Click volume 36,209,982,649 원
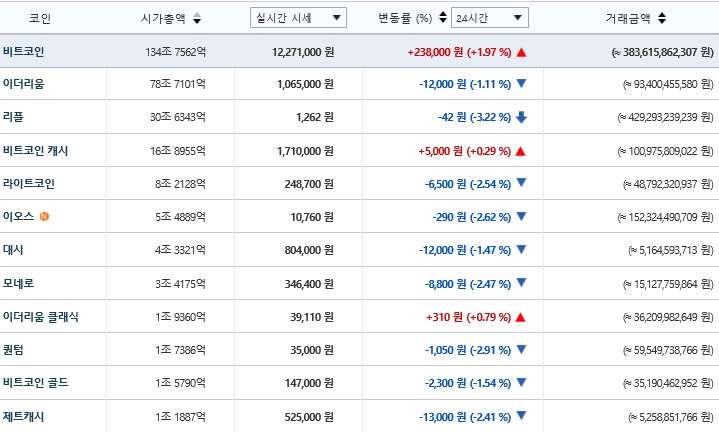719x432 pixels. (x=668, y=317)
